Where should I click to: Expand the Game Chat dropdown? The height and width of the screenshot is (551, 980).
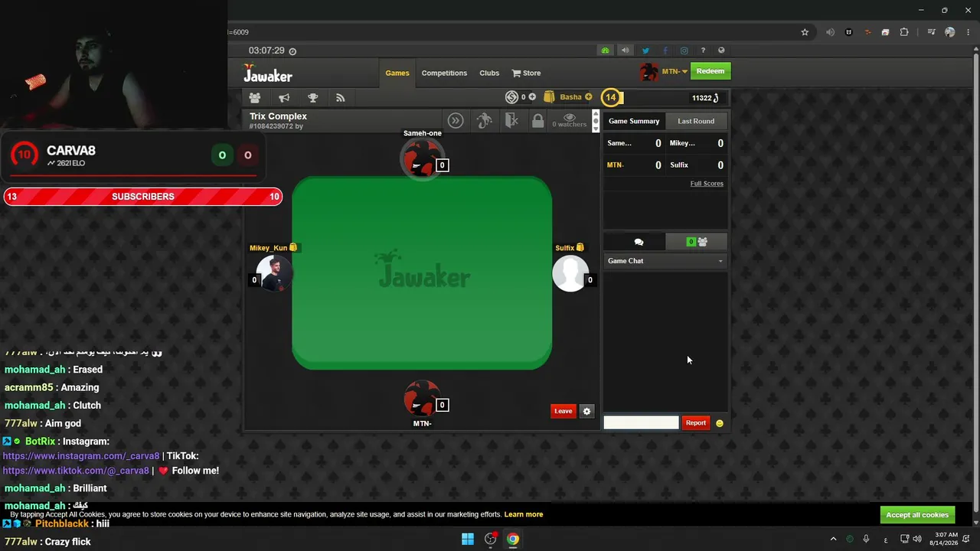[x=665, y=261]
